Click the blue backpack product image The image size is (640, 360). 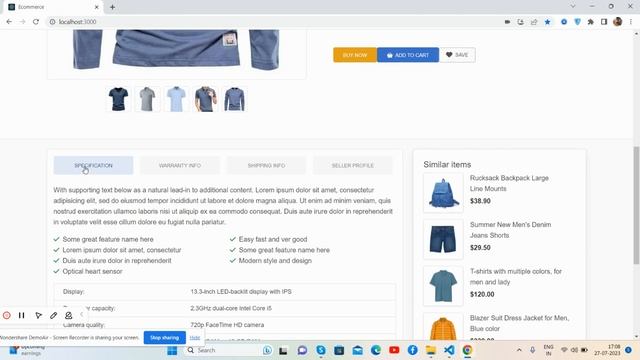coord(443,193)
